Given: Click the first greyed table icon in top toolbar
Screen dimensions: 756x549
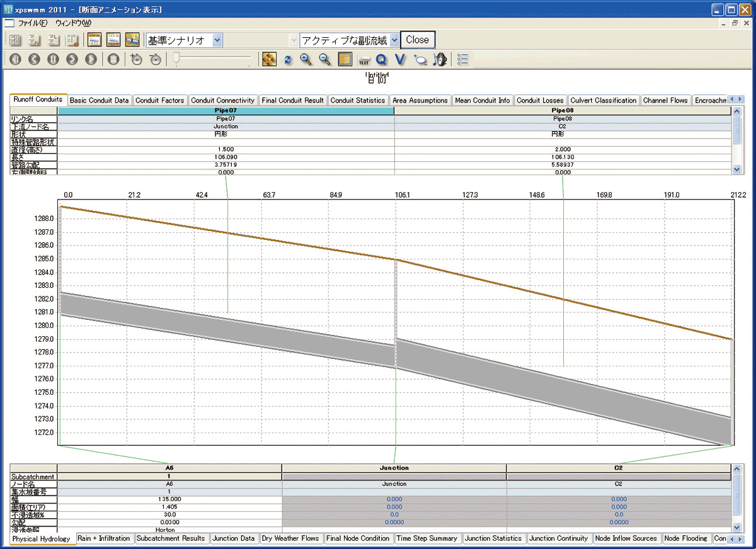Looking at the screenshot, I should (x=15, y=40).
